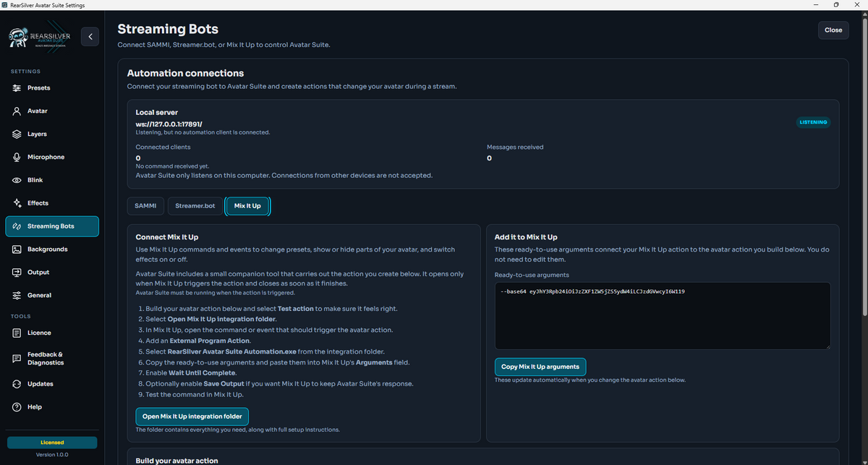
Task: Click the Updates refresh icon
Action: [x=17, y=384]
